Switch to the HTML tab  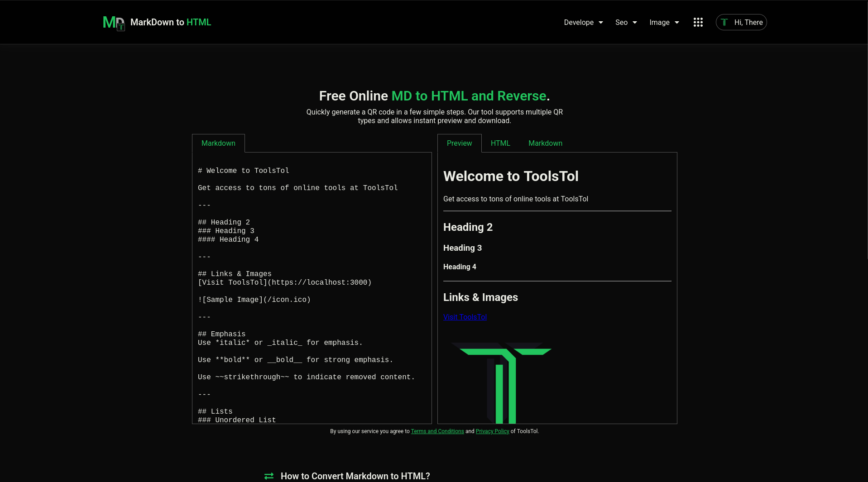pos(500,143)
